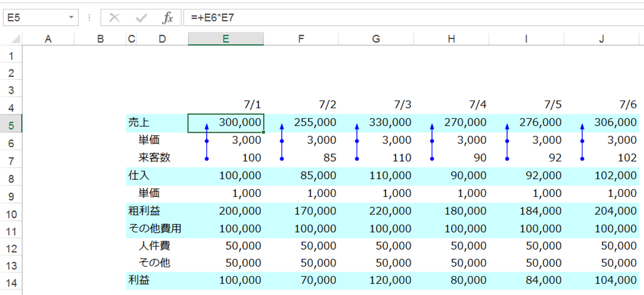
Task: Click the Insert Function fx icon
Action: coord(167,18)
